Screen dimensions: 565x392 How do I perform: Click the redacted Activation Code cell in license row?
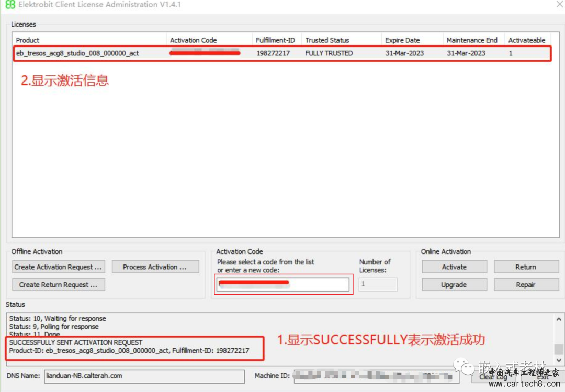205,53
